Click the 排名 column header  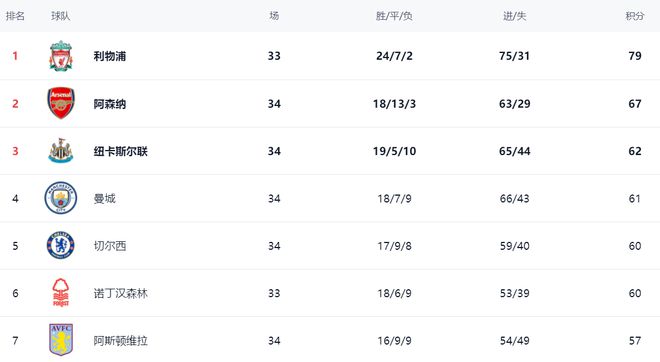pyautogui.click(x=15, y=16)
